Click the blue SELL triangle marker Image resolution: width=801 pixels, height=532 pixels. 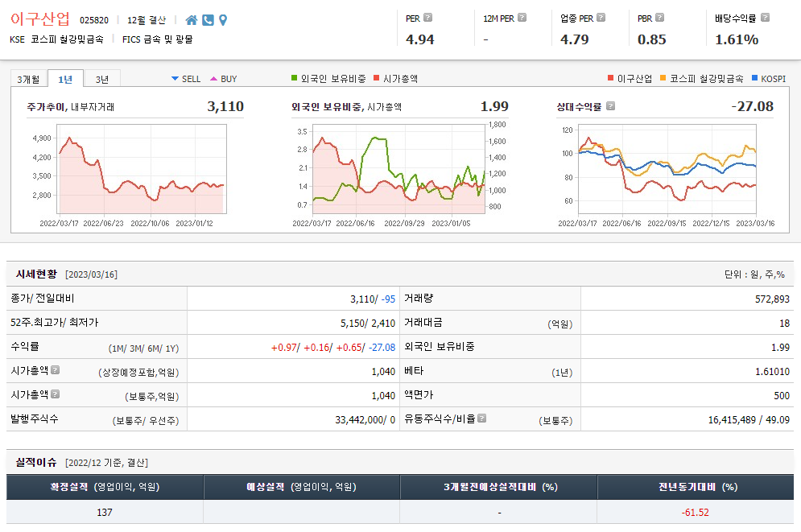tap(175, 79)
